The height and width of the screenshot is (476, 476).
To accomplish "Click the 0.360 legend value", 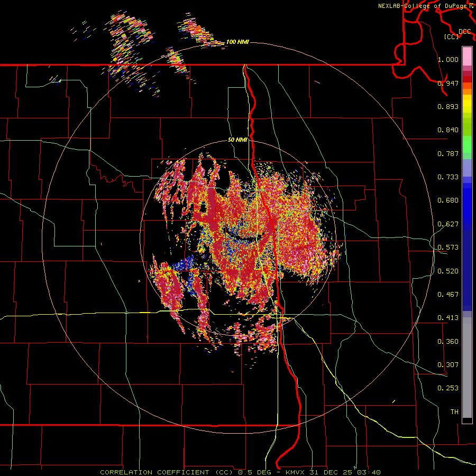I will pyautogui.click(x=448, y=341).
